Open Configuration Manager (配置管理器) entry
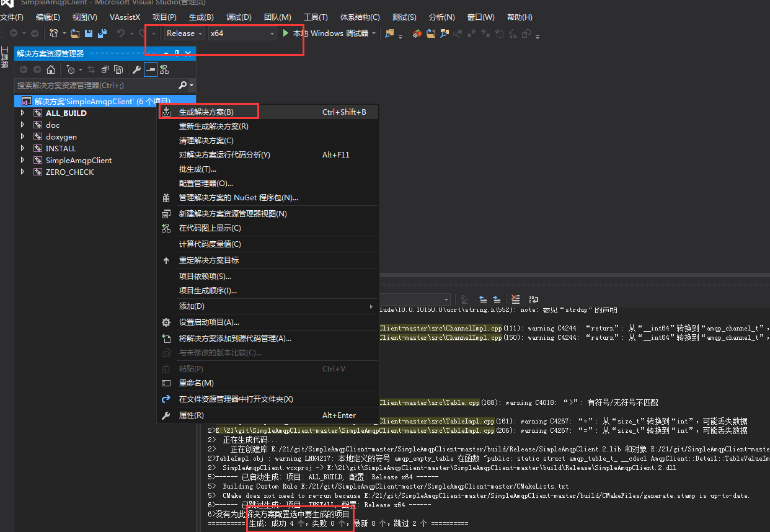This screenshot has width=770, height=532. coord(267,184)
